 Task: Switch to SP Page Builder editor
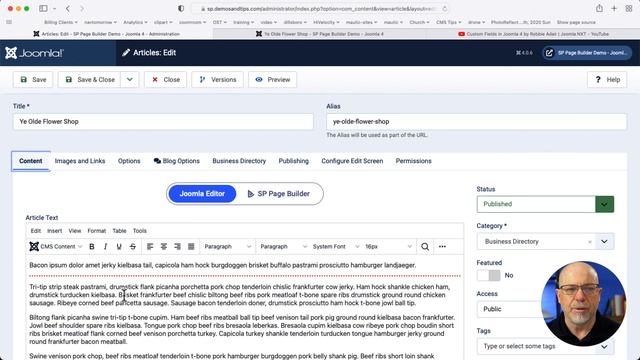click(x=279, y=194)
